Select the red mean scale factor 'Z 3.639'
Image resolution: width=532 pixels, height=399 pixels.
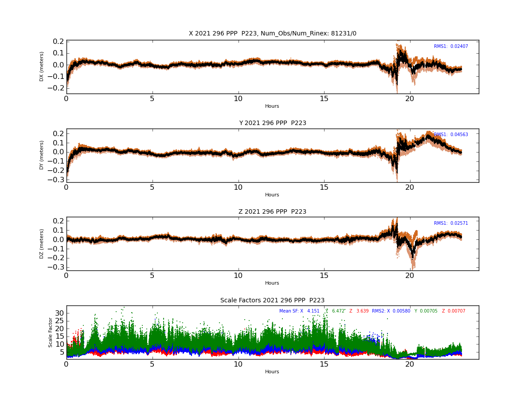(359, 311)
